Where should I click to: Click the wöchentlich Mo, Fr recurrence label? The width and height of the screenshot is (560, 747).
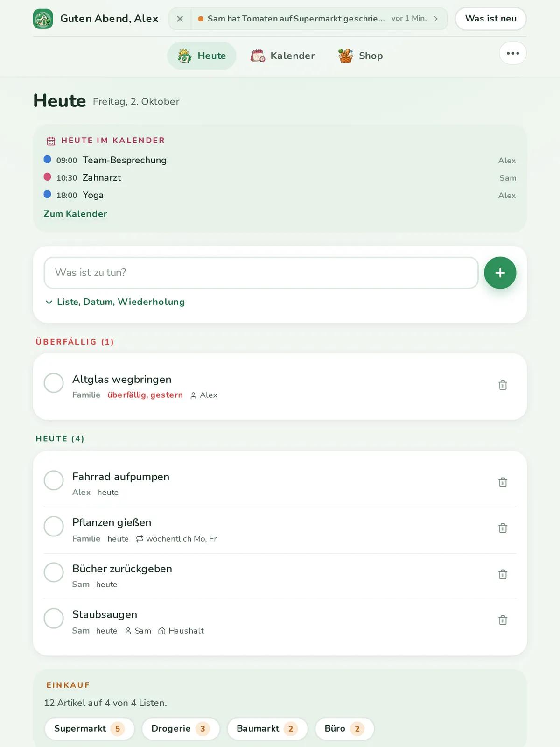[x=182, y=539]
